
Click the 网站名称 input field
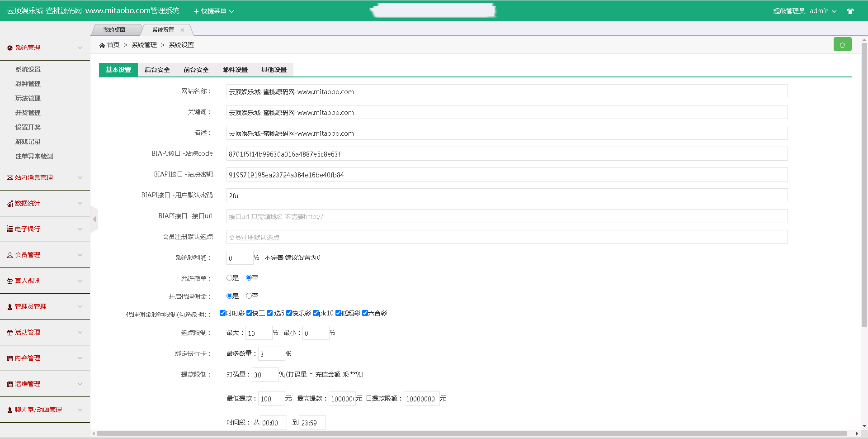coord(506,91)
